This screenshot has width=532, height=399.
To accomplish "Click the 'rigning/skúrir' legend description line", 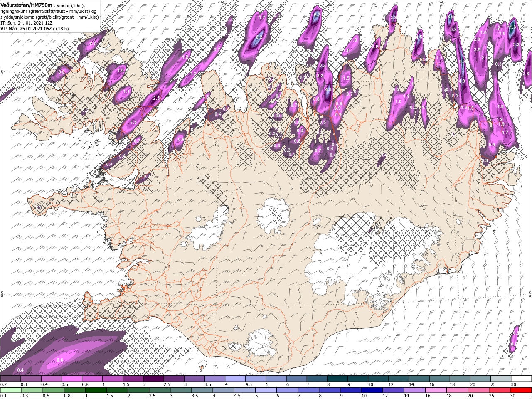I will (49, 11).
